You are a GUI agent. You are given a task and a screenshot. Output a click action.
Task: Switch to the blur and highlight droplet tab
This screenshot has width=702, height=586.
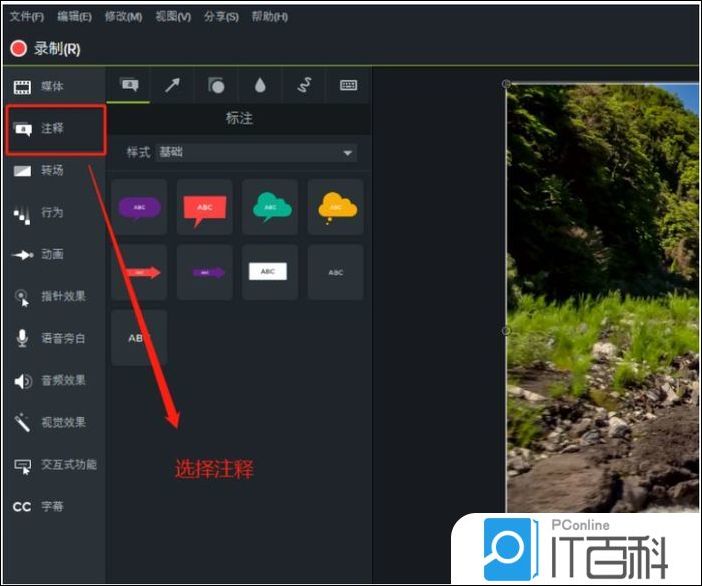click(x=260, y=85)
